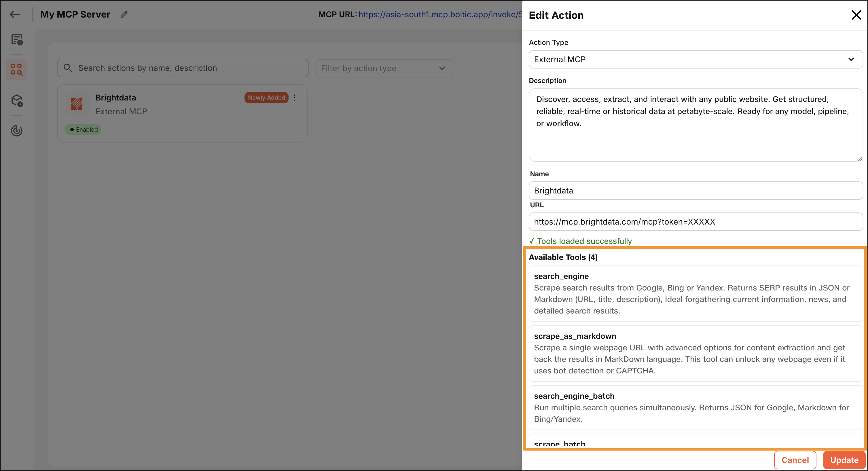The image size is (868, 471).
Task: Click the magnifier icon in search box
Action: coord(68,68)
